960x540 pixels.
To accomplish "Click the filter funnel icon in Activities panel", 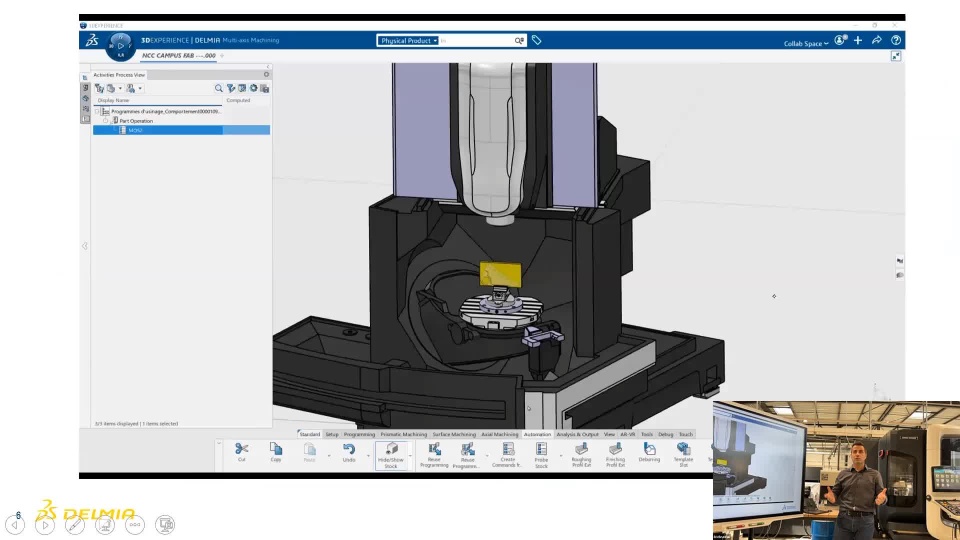I will (x=231, y=88).
